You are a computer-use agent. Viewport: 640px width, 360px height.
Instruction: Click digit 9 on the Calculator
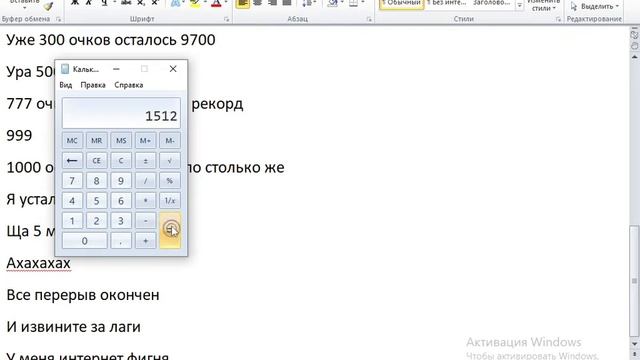point(121,181)
